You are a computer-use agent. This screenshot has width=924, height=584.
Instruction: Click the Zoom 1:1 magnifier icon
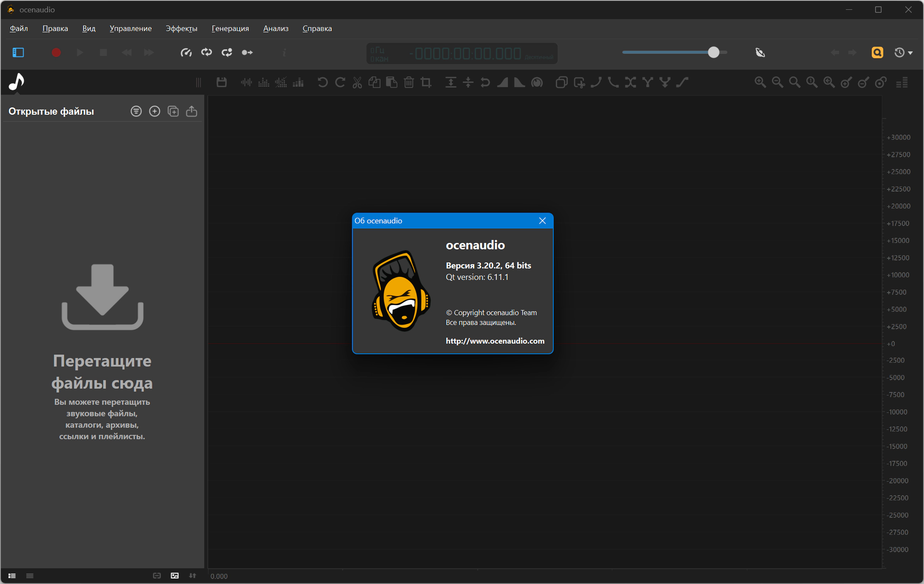[x=812, y=82]
